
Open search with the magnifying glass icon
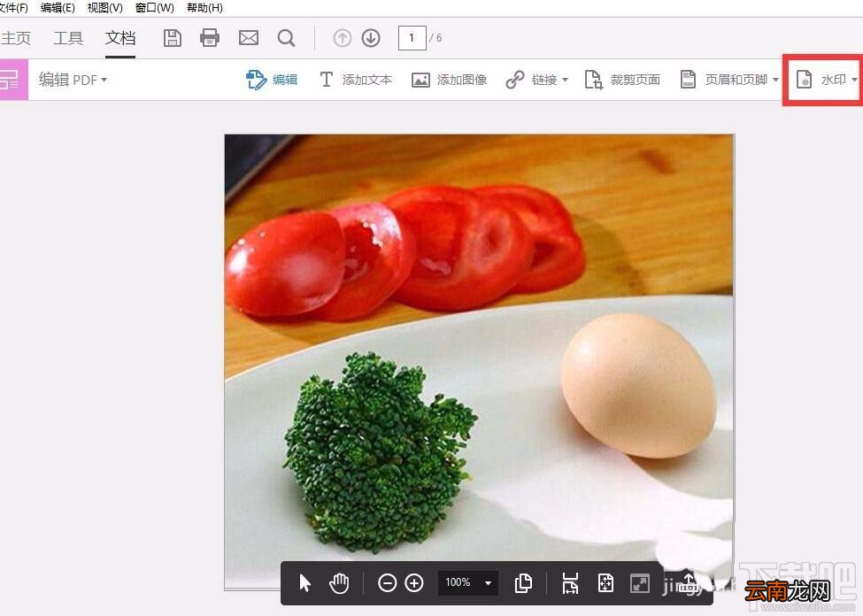(x=286, y=38)
